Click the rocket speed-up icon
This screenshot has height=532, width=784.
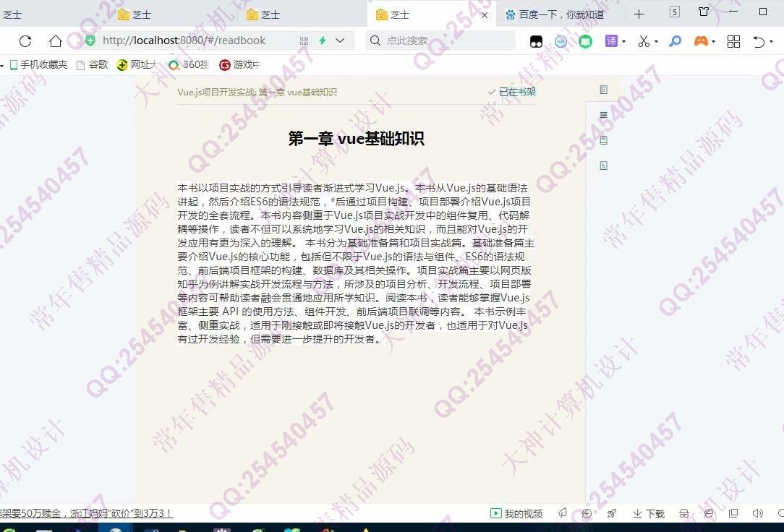611,513
